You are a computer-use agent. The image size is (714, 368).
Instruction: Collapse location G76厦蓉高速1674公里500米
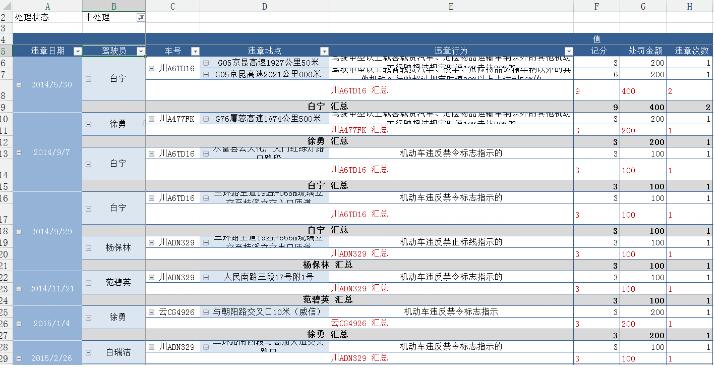[206, 119]
